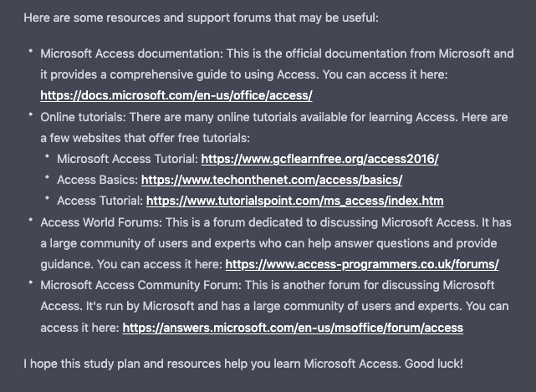This screenshot has height=392, width=536.
Task: Click the bullet beside Online tutorials
Action: tap(31, 115)
